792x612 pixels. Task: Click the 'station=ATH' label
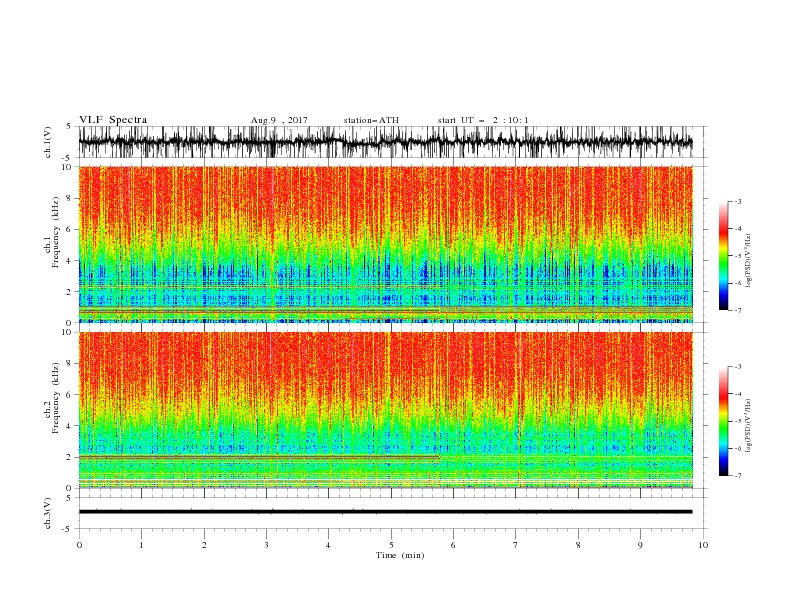tap(371, 120)
